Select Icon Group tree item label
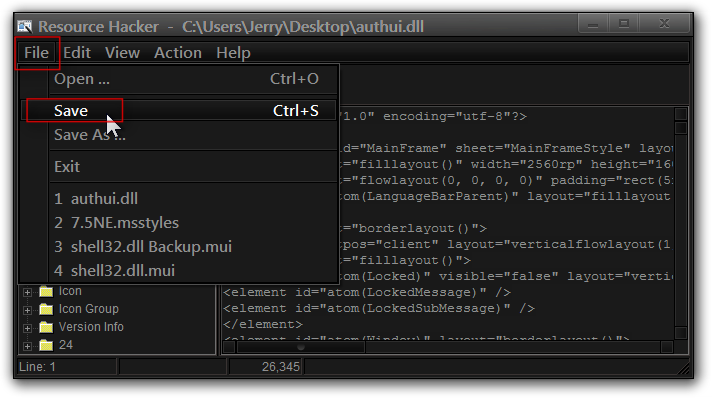Screen dimensions: 712x398 coord(89,309)
